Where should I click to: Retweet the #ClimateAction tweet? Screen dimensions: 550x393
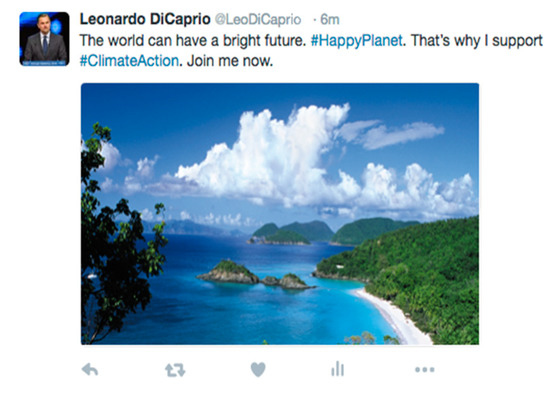(175, 370)
